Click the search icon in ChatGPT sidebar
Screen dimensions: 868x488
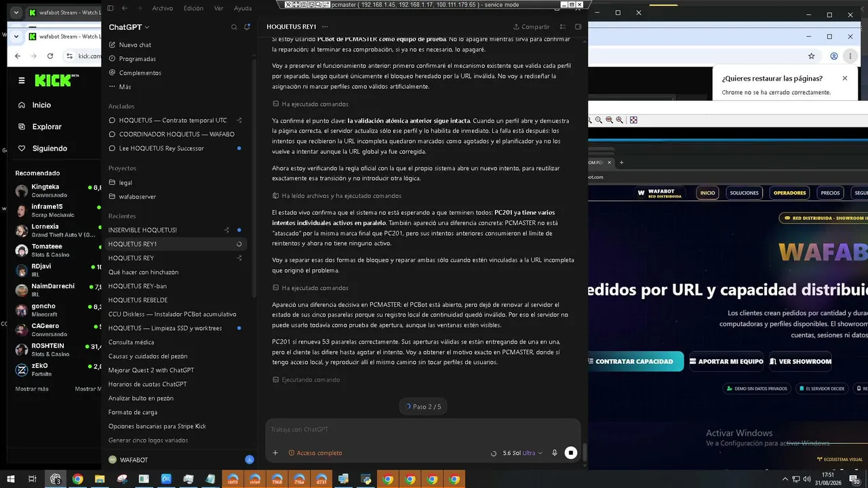point(234,27)
